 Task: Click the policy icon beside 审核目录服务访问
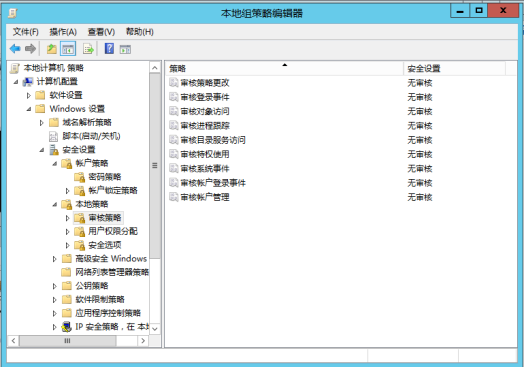click(x=173, y=139)
